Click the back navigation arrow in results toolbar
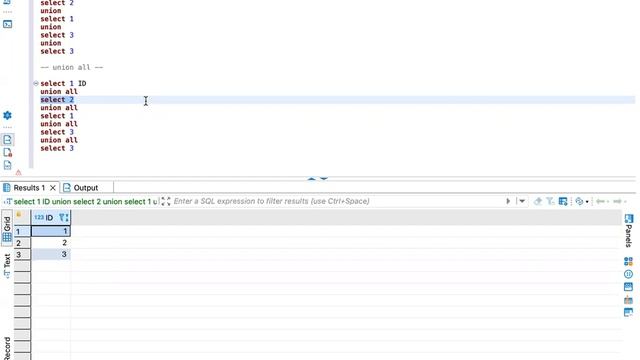The image size is (640, 360). click(600, 201)
